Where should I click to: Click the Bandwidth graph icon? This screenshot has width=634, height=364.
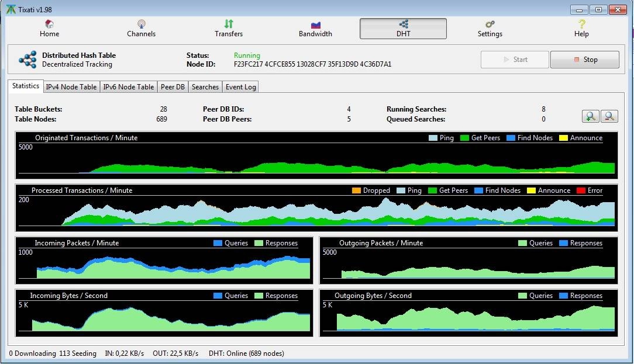point(315,25)
